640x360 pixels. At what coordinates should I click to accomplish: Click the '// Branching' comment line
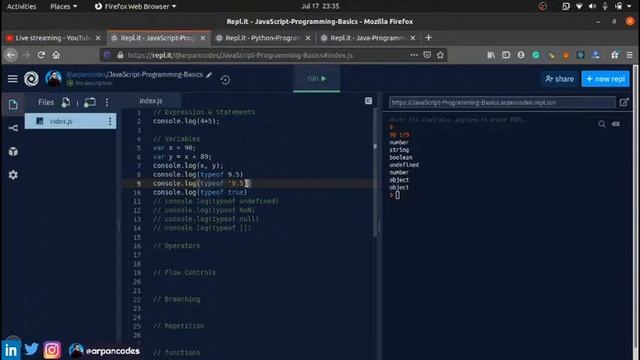177,299
